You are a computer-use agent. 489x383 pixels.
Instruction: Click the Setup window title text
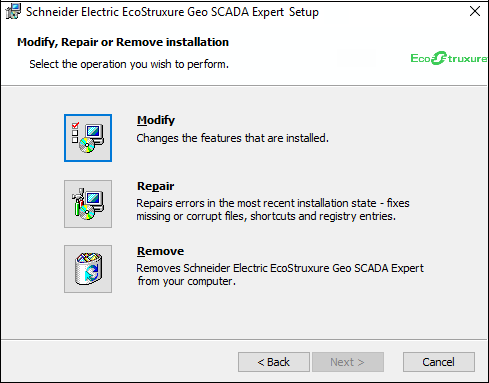(x=172, y=12)
